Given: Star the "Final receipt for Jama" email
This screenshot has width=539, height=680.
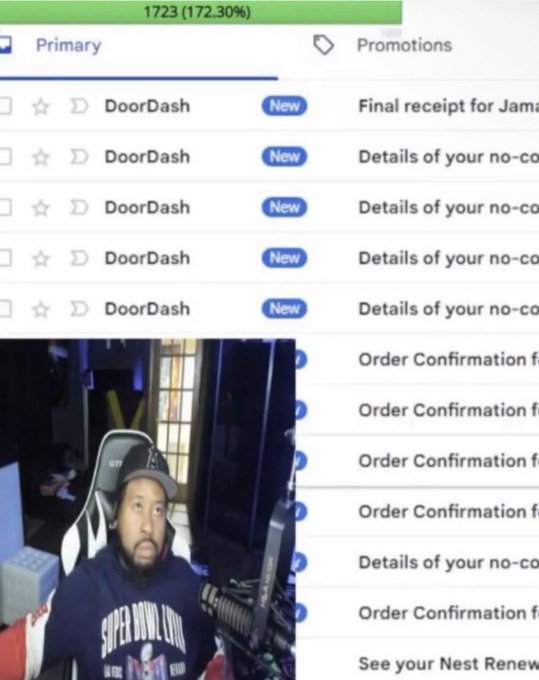Looking at the screenshot, I should coord(41,107).
